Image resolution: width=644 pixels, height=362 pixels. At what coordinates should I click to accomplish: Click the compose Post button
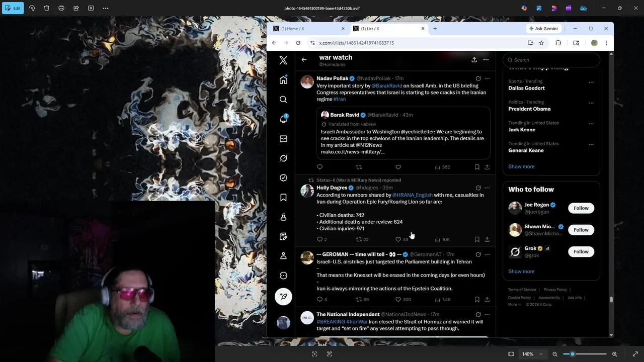point(283,297)
